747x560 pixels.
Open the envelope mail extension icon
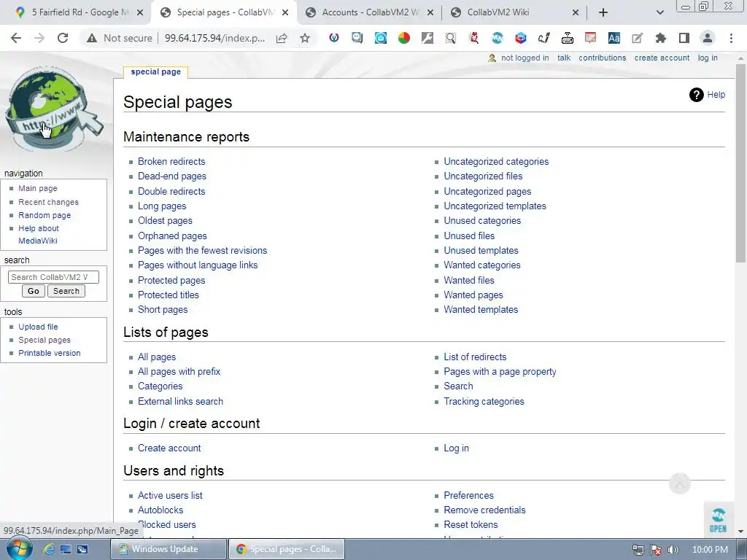coord(381,38)
